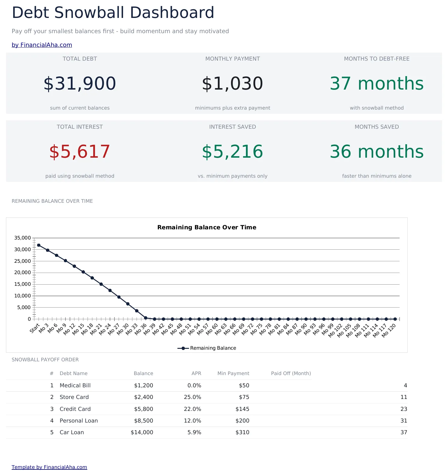448x476 pixels.
Task: Select the $1,030 monthly payment value
Action: (233, 83)
